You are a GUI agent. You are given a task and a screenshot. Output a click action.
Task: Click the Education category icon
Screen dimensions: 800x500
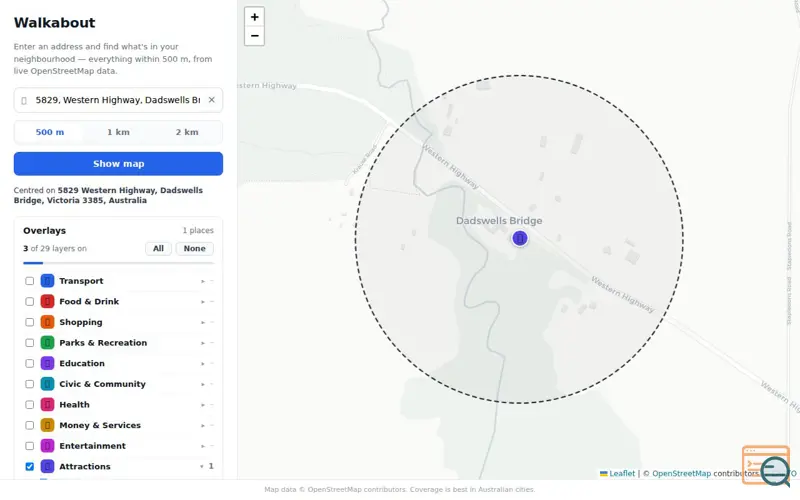point(47,363)
